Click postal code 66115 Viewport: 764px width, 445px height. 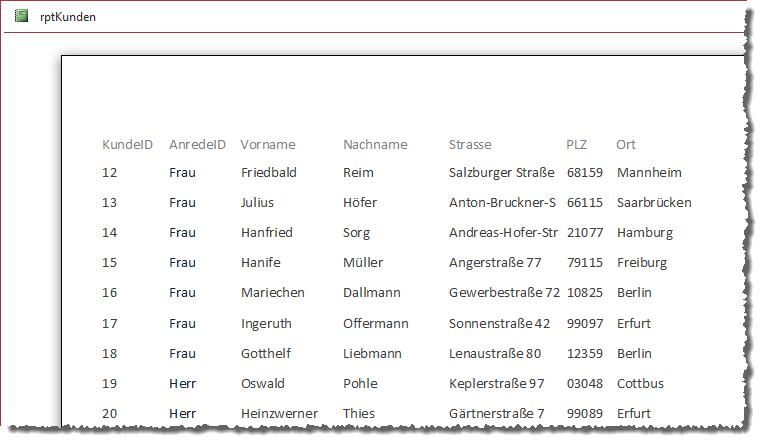pyautogui.click(x=585, y=203)
